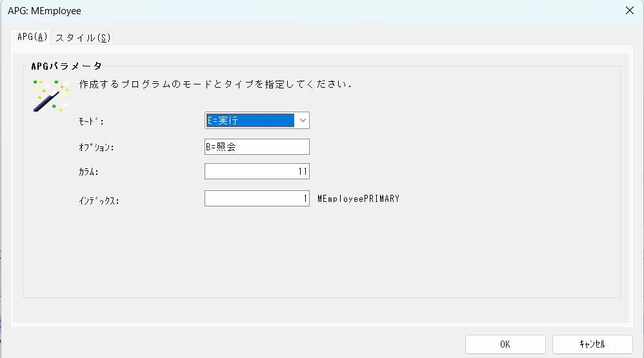Click the APGパラメータ group box title
This screenshot has height=358, width=644.
(66, 66)
